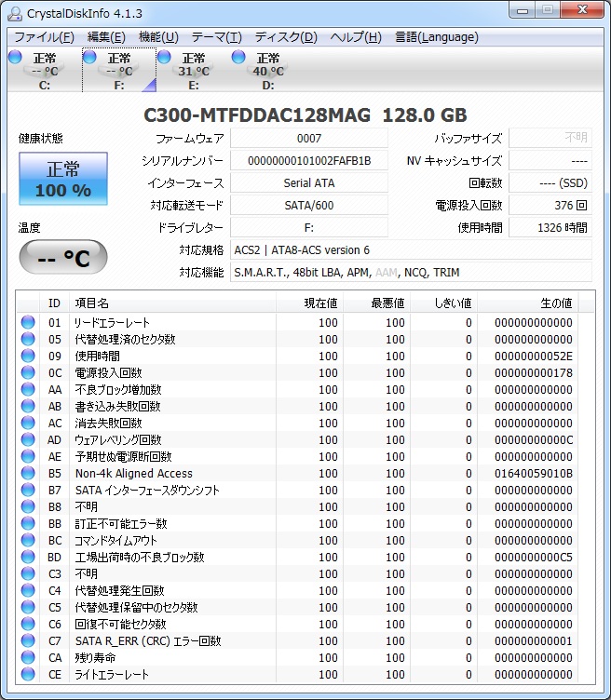Click status orb for ID C5 row

click(x=28, y=607)
